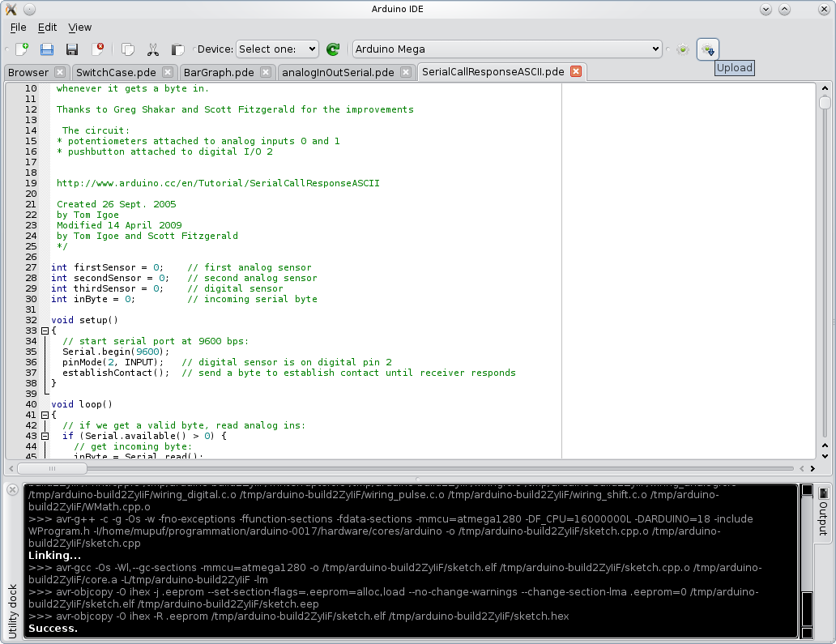Close the BarGraph.pde tab

point(266,72)
